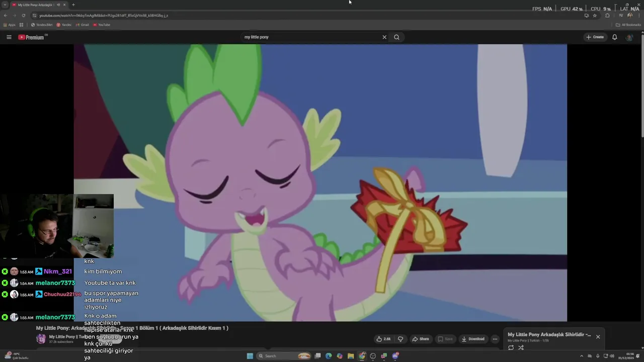Click the YouTube search magnifier button
The width and height of the screenshot is (644, 362).
pyautogui.click(x=396, y=37)
